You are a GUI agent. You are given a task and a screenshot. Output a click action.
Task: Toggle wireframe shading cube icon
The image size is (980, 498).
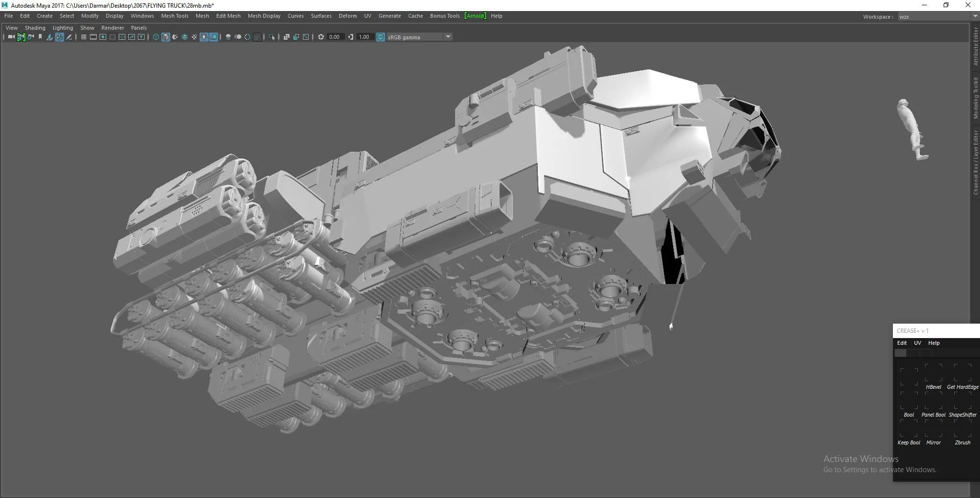point(156,37)
